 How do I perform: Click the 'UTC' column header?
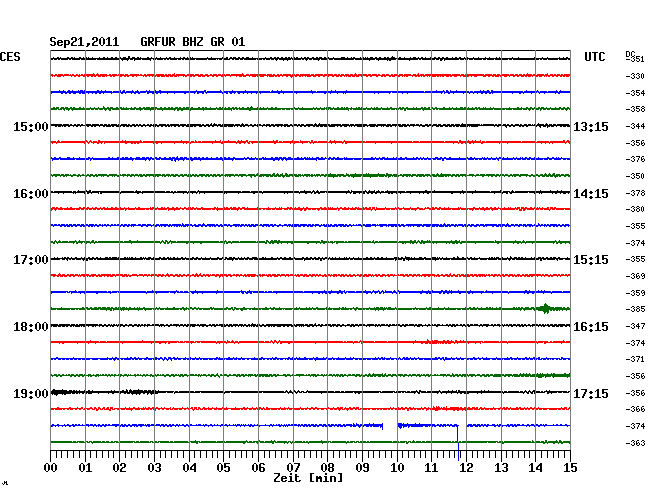[x=594, y=57]
